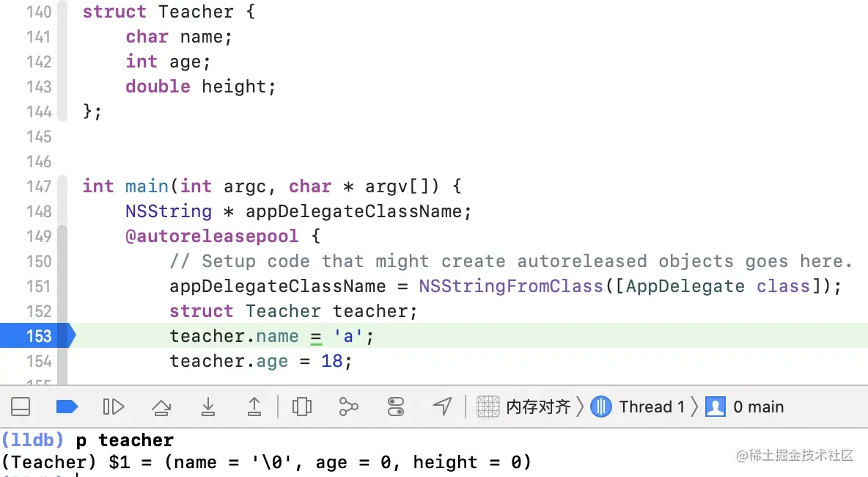Click appDelegateClassName on line 148
Screen dimensions: 868x477
pos(354,211)
